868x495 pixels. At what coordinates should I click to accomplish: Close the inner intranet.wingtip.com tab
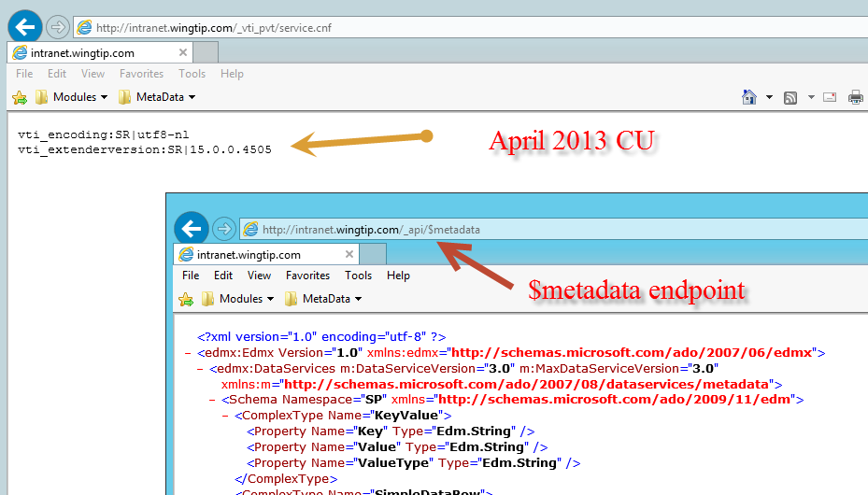coord(349,254)
